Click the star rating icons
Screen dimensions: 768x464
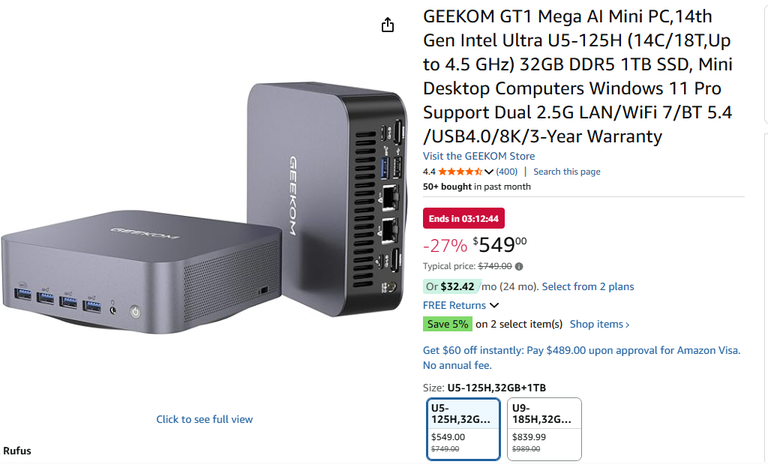[x=460, y=171]
